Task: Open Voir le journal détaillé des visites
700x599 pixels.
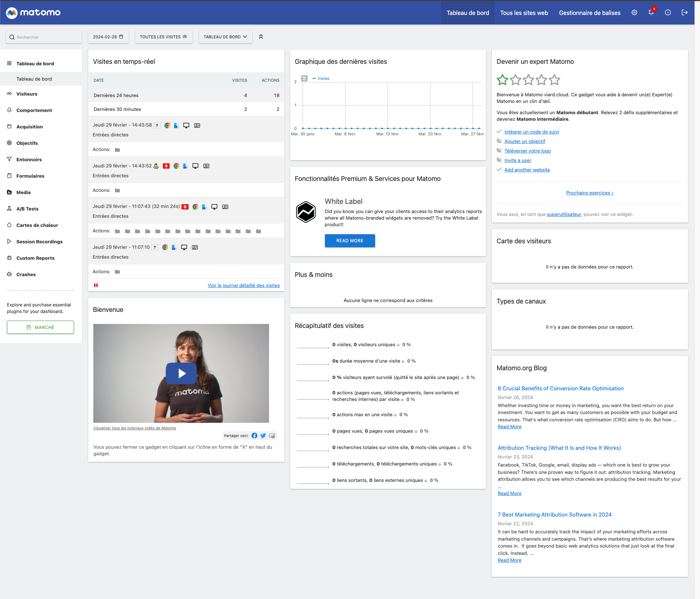Action: point(244,285)
